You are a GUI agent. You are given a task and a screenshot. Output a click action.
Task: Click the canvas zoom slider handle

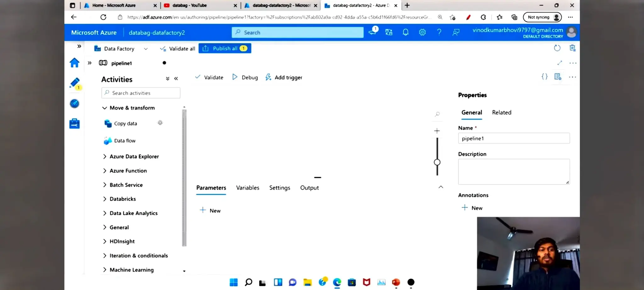click(x=437, y=162)
